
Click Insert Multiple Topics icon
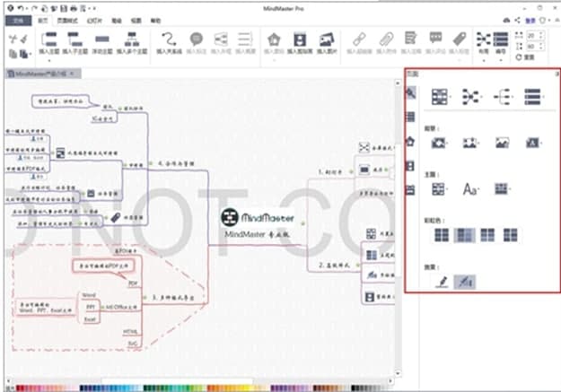[132, 39]
